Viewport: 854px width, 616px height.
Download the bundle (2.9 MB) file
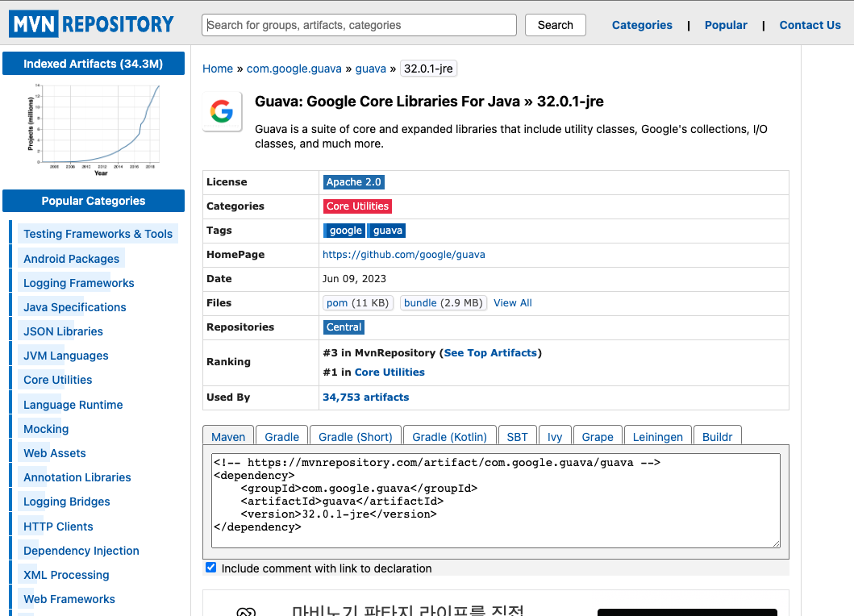(444, 303)
